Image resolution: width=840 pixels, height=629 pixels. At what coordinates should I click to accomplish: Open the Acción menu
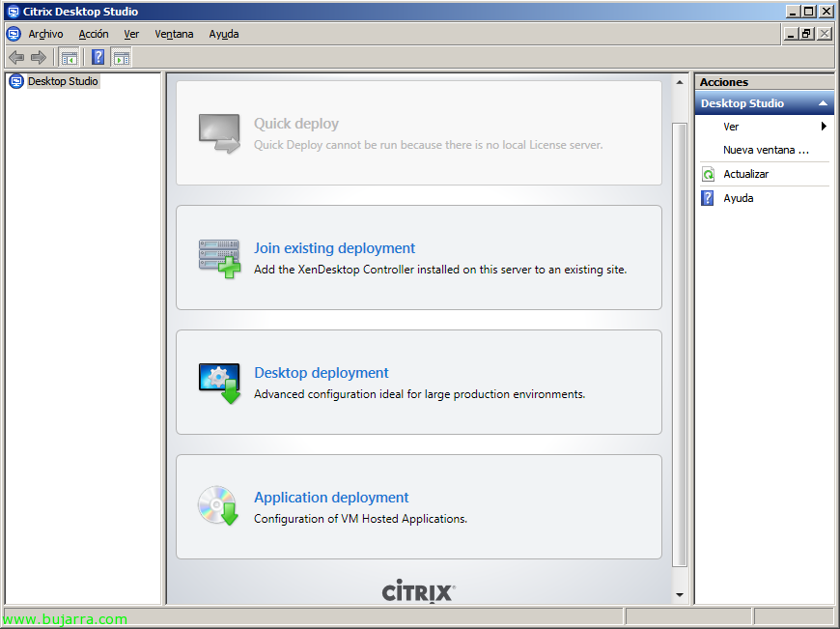(x=94, y=34)
